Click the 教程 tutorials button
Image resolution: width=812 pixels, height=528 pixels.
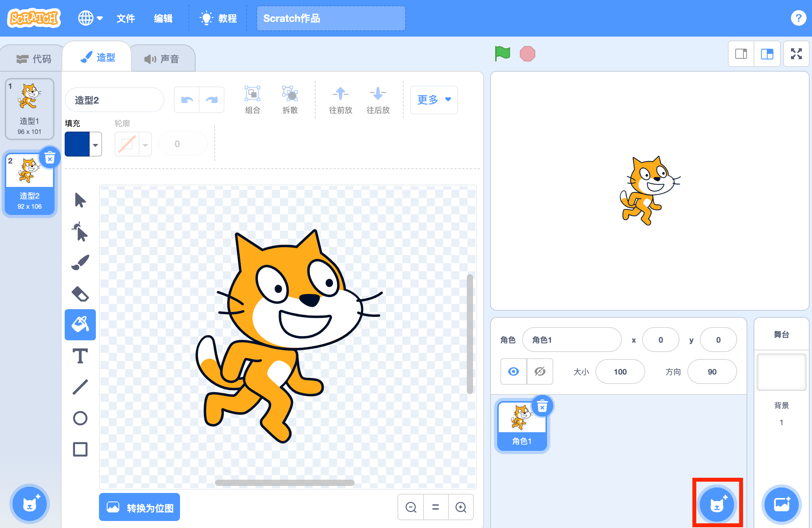218,18
